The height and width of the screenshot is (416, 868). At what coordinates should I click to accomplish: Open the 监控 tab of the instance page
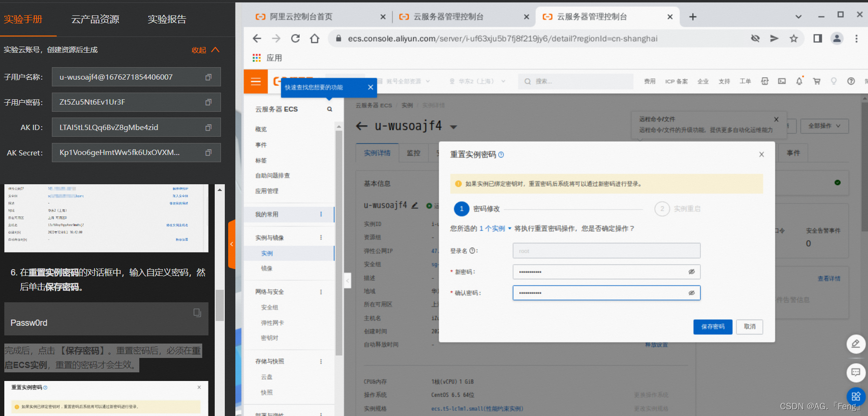414,153
